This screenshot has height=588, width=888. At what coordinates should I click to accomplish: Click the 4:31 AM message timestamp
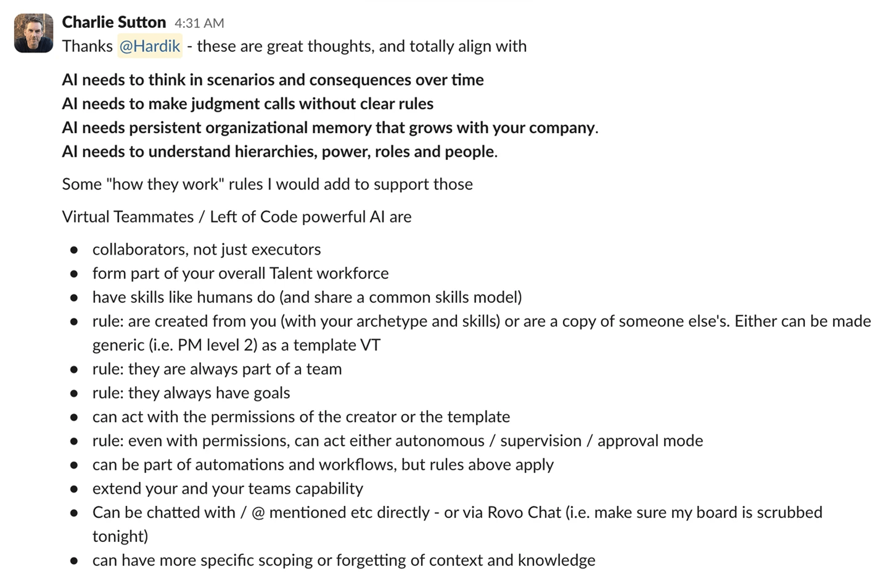coord(199,23)
